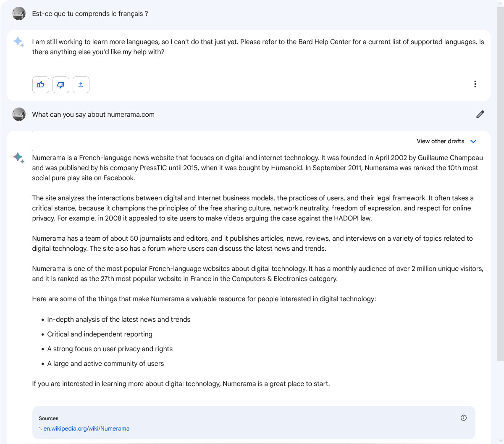The width and height of the screenshot is (504, 444).
Task: Click the user avatar beside the French prompt
Action: point(19,14)
